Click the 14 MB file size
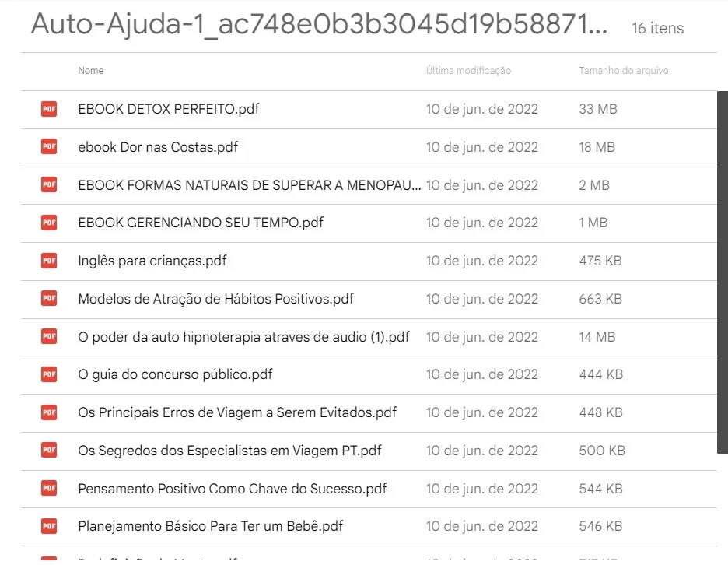 click(x=597, y=337)
